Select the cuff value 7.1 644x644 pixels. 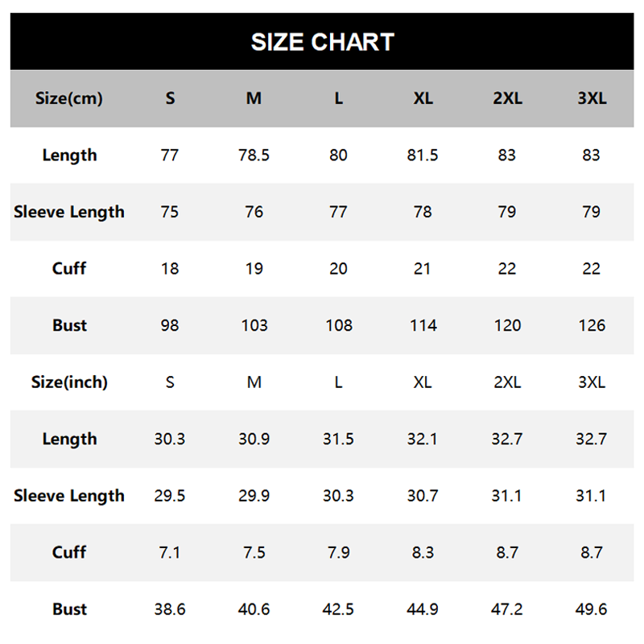[170, 553]
